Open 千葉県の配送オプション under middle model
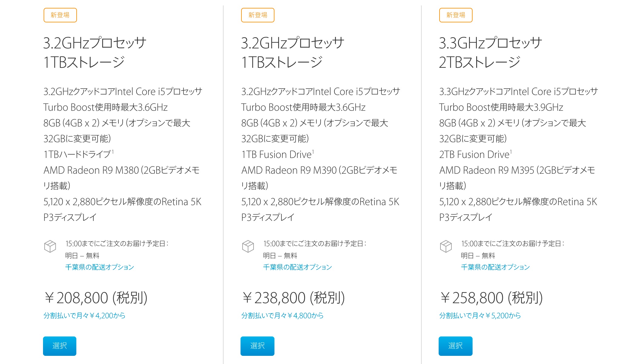 pyautogui.click(x=297, y=267)
